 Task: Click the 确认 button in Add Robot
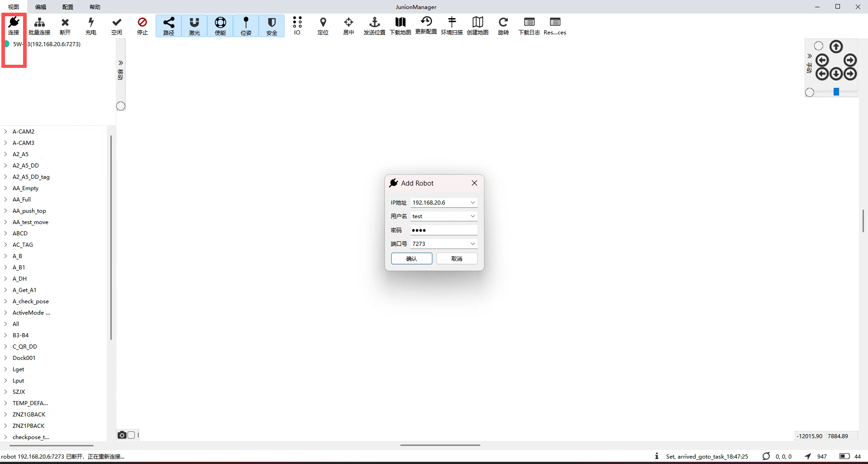coord(412,258)
